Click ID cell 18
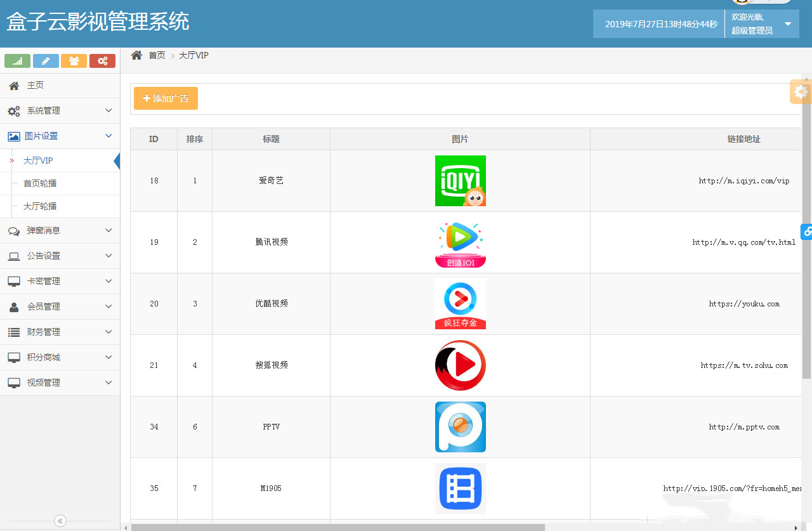This screenshot has width=812, height=531. coord(154,181)
